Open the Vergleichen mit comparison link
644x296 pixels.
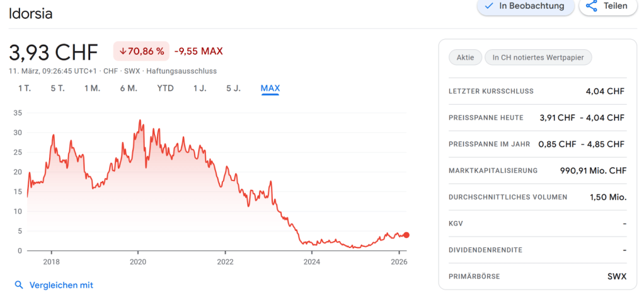(61, 285)
